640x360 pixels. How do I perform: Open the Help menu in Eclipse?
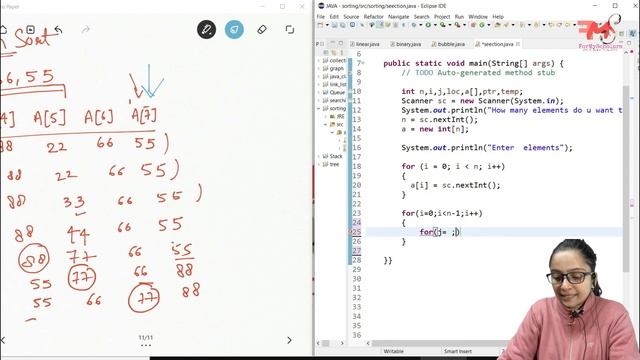pyautogui.click(x=498, y=17)
